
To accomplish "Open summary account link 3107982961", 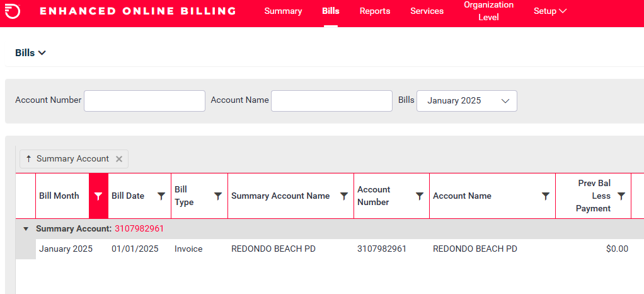I will click(x=139, y=228).
